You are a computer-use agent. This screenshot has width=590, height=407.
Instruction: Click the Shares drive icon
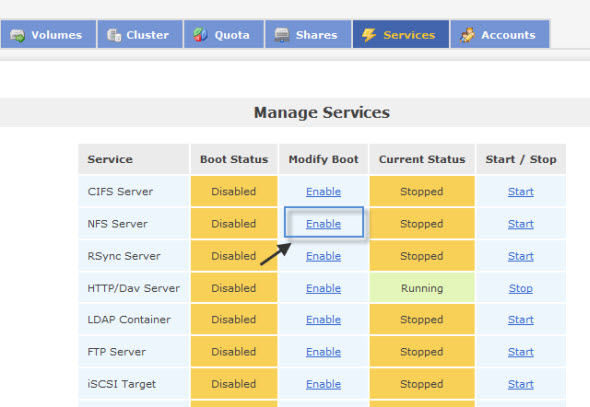click(x=282, y=35)
